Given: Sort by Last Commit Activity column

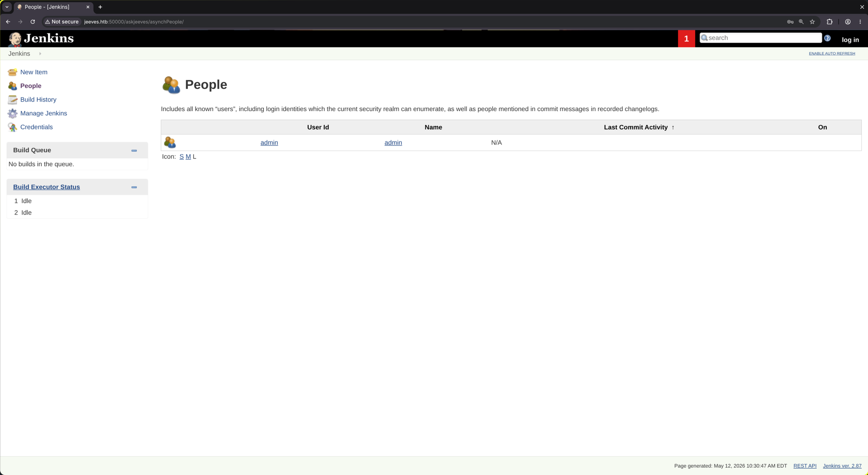Looking at the screenshot, I should (x=639, y=127).
